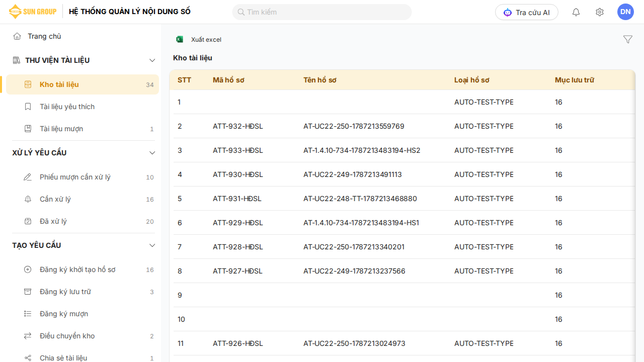The height and width of the screenshot is (362, 644).
Task: Go to Trang chủ
Action: [44, 36]
